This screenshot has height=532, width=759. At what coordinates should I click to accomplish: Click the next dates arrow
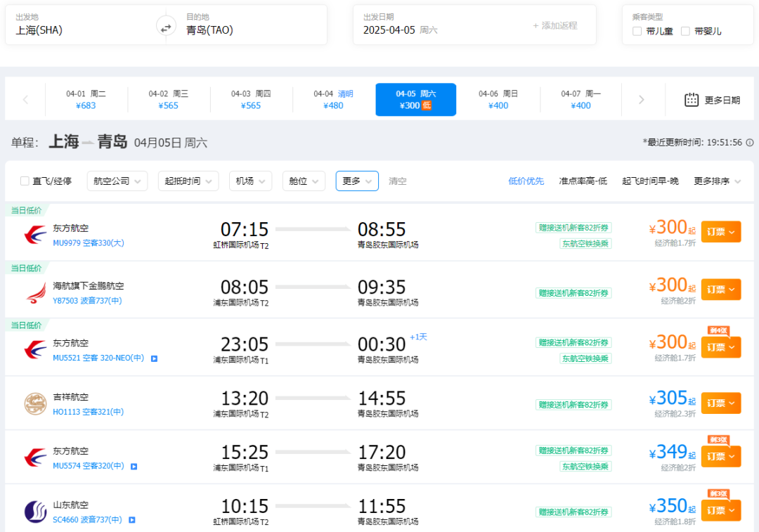coord(641,100)
